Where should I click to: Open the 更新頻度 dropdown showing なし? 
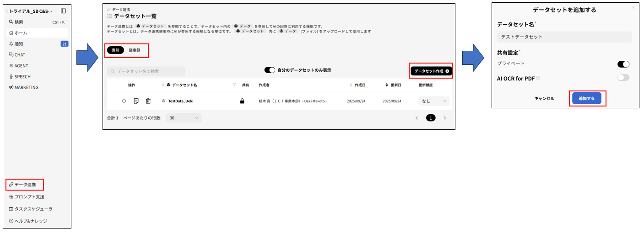click(433, 101)
